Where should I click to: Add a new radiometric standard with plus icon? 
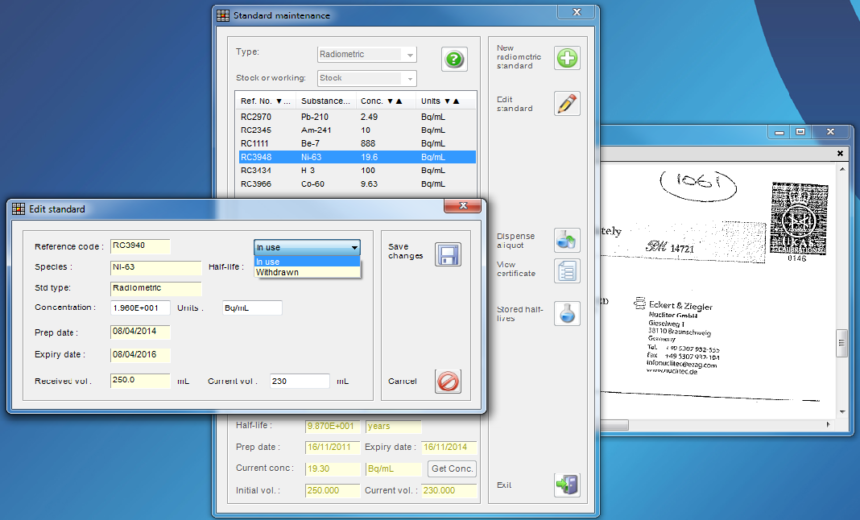tap(567, 58)
